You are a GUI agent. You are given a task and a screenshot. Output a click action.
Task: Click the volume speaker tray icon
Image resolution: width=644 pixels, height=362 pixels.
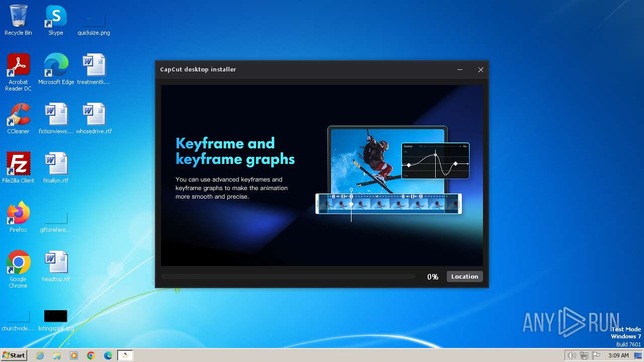pos(572,355)
